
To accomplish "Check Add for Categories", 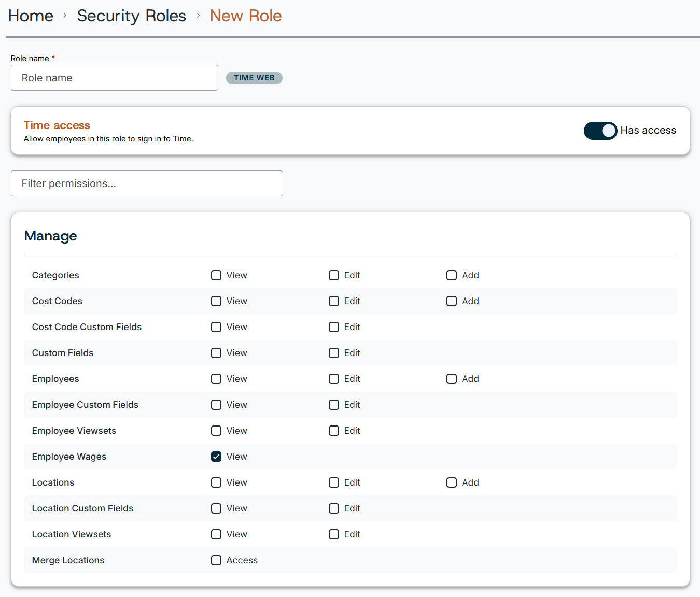I will click(452, 275).
